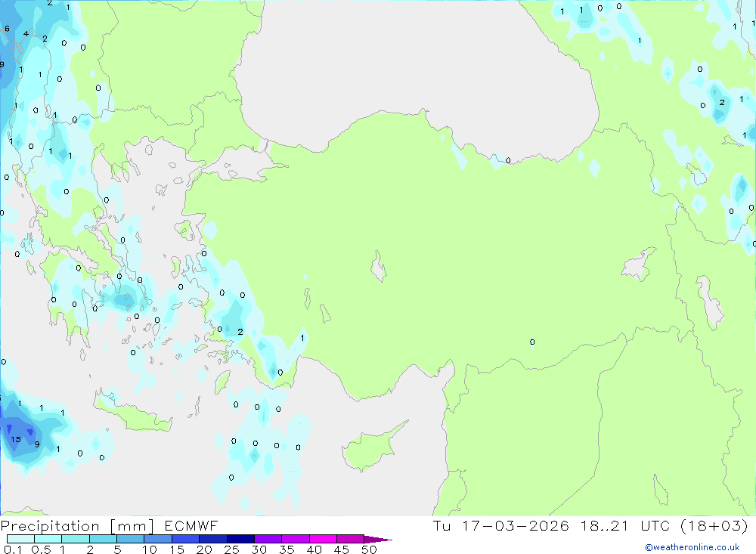
Task: Click the '(18+03)' forecast step text
Action: pos(714,525)
